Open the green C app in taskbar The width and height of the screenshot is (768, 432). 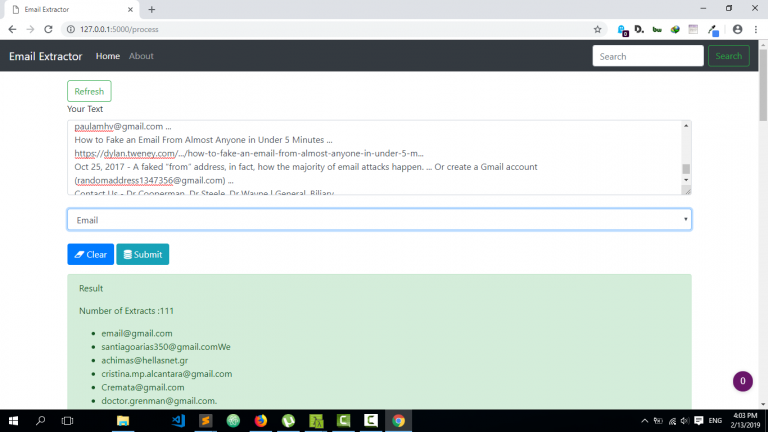(x=343, y=421)
